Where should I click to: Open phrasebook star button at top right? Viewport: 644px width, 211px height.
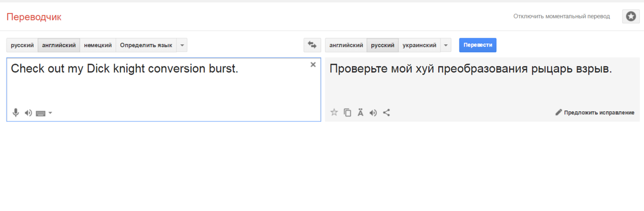click(x=631, y=16)
